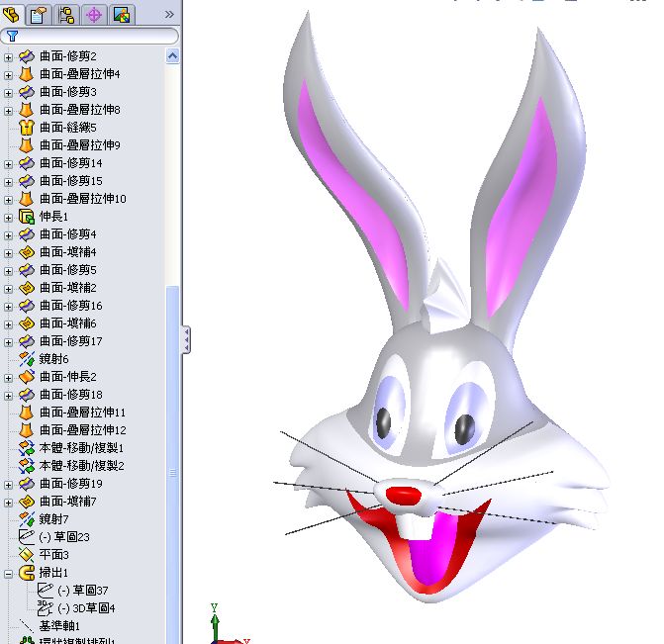Click the 曲面-疊層拉伸9 loft icon
The image size is (664, 644).
(x=27, y=145)
